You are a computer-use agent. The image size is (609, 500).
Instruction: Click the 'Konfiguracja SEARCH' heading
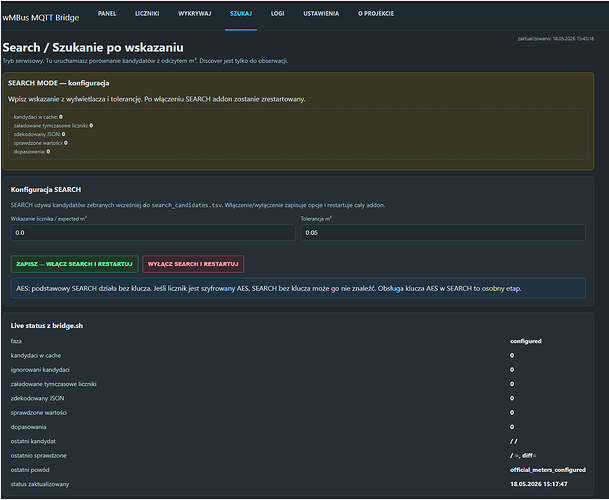point(46,190)
